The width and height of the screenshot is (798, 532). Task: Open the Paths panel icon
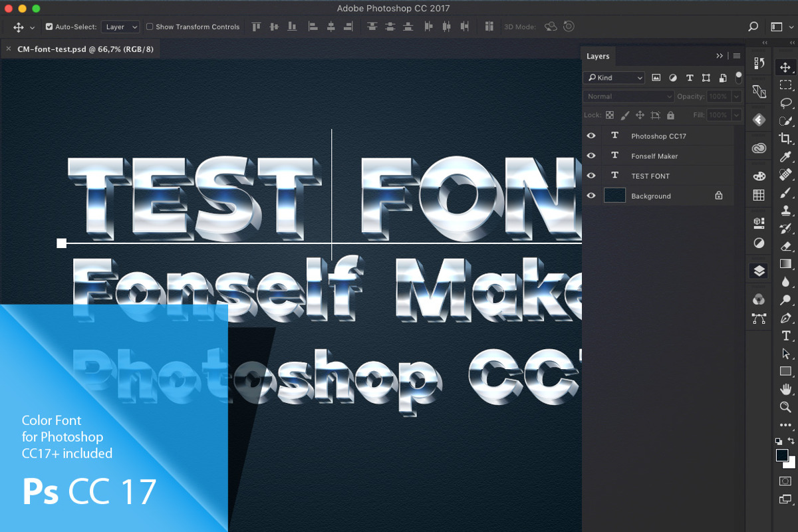pos(759,319)
